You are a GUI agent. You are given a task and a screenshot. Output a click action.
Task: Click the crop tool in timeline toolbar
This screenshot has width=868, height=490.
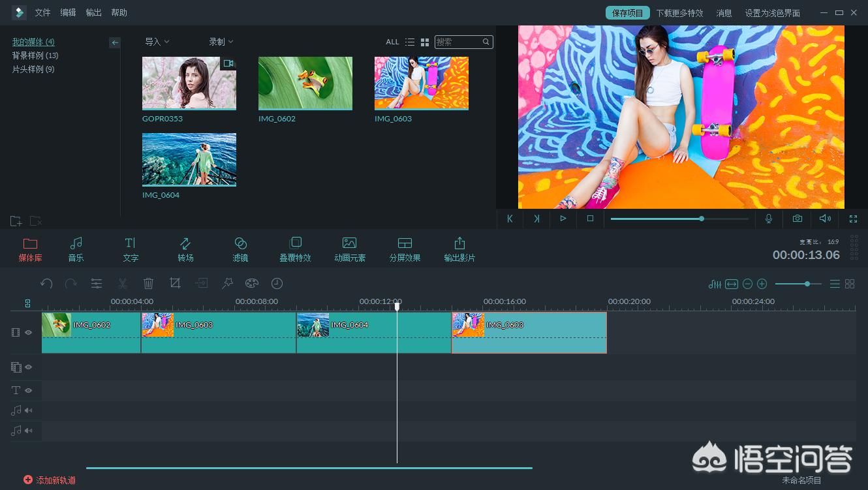pyautogui.click(x=175, y=283)
